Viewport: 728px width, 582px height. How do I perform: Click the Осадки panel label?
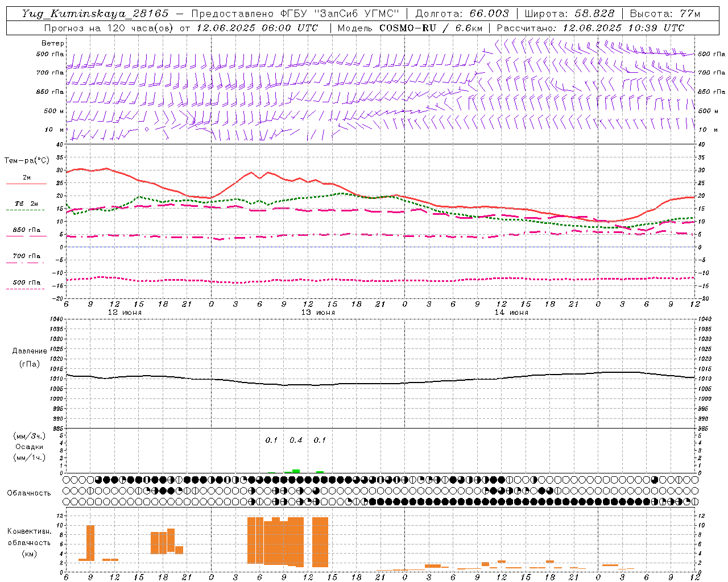(30, 447)
